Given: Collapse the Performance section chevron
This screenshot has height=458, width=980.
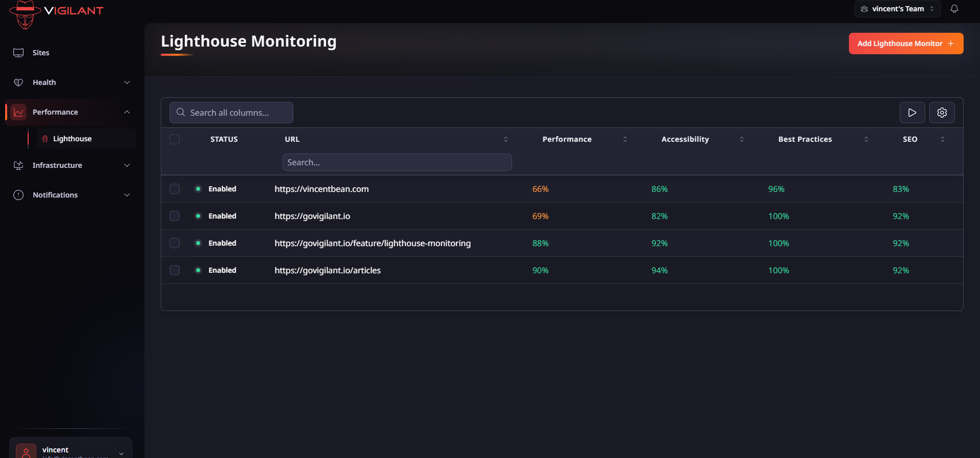Looking at the screenshot, I should point(127,112).
